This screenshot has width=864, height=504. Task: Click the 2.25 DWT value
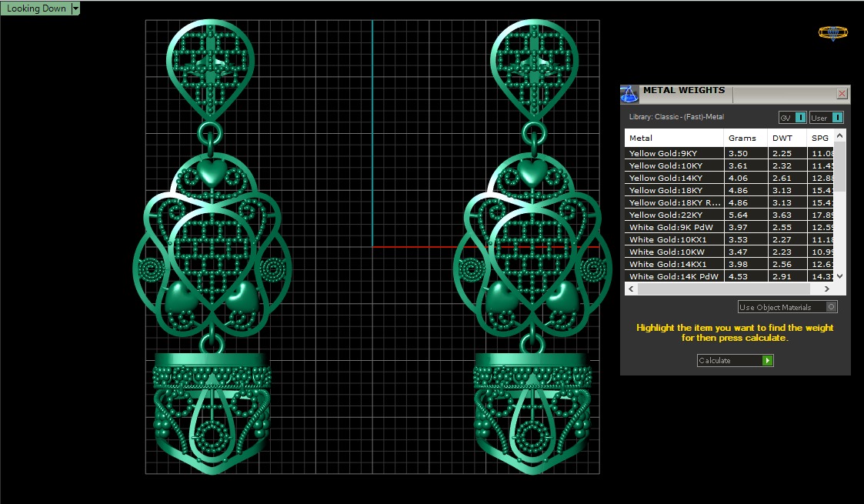pyautogui.click(x=782, y=153)
